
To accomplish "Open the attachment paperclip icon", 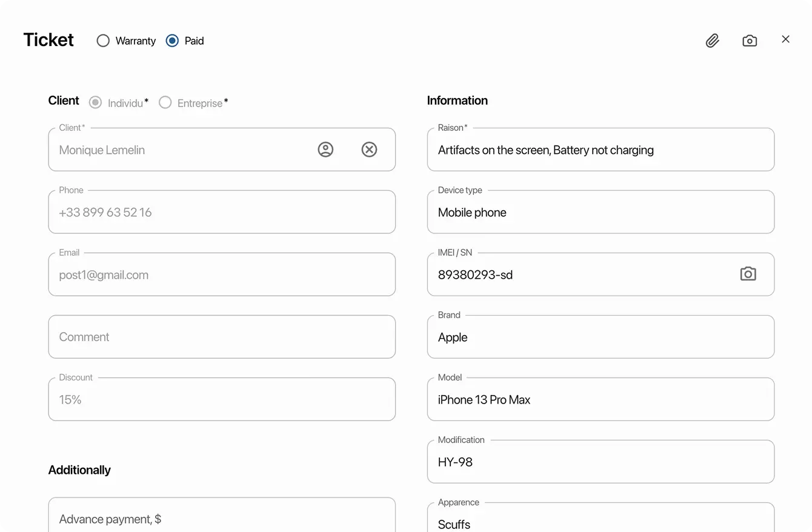I will [713, 40].
